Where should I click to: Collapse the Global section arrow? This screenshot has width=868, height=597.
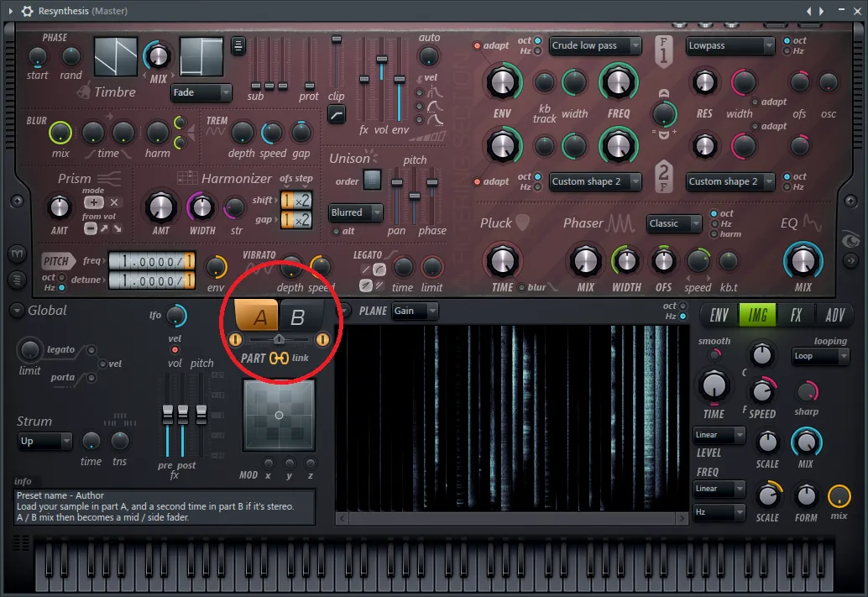17,311
